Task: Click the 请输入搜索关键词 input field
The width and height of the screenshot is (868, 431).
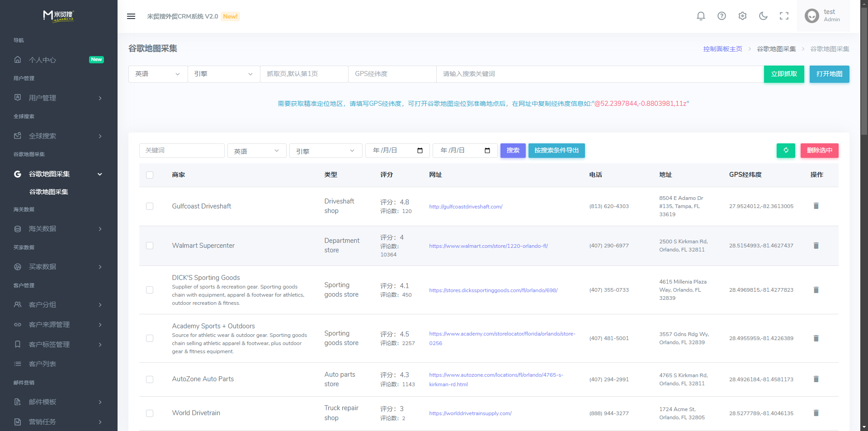Action: tap(600, 74)
